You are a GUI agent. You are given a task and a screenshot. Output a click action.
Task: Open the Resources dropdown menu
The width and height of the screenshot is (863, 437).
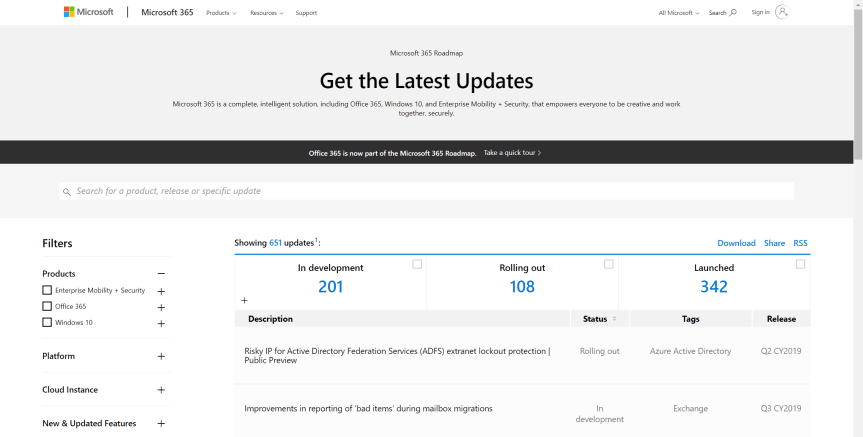[267, 13]
